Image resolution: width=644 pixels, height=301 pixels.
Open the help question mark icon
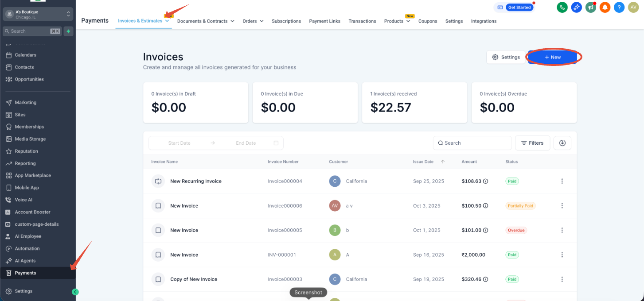coord(619,7)
